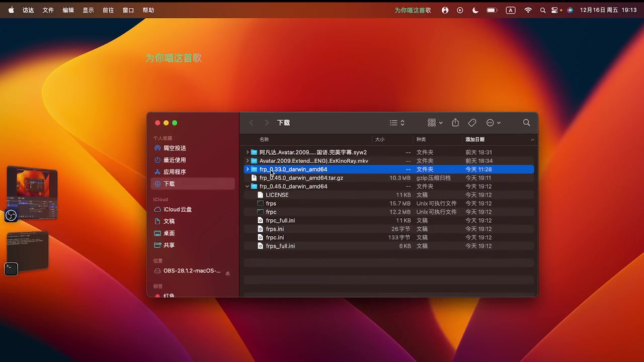Expand the Avatar.2009.Extend folder
The image size is (644, 362).
tap(248, 161)
